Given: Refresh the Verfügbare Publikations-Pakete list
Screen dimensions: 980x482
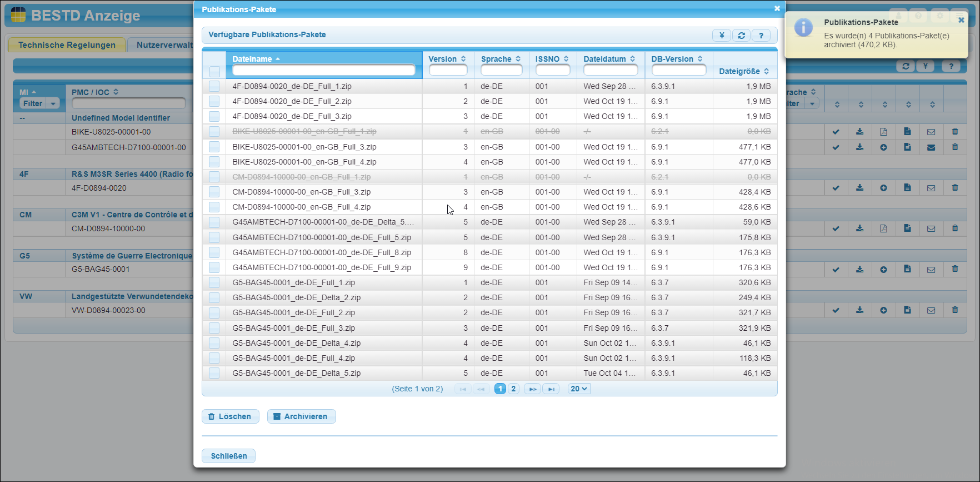Looking at the screenshot, I should point(741,35).
